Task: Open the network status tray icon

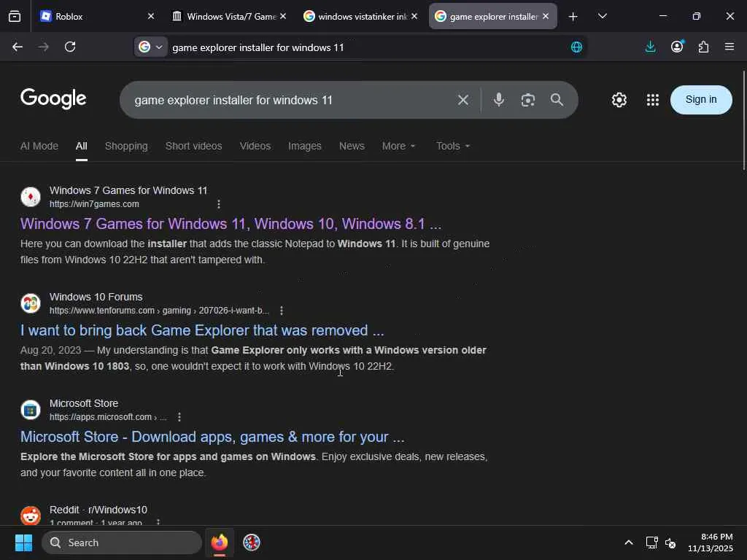Action: pos(651,542)
